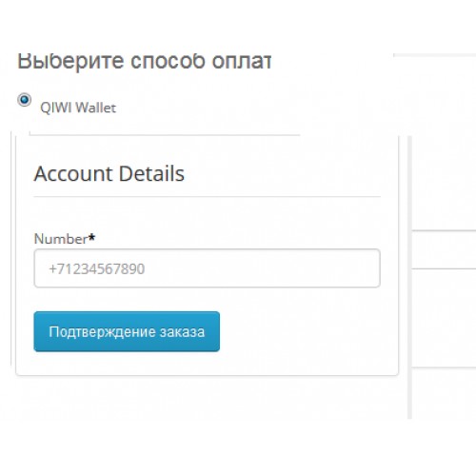Click the word заказа on blue button
The width and height of the screenshot is (476, 476).
[182, 332]
